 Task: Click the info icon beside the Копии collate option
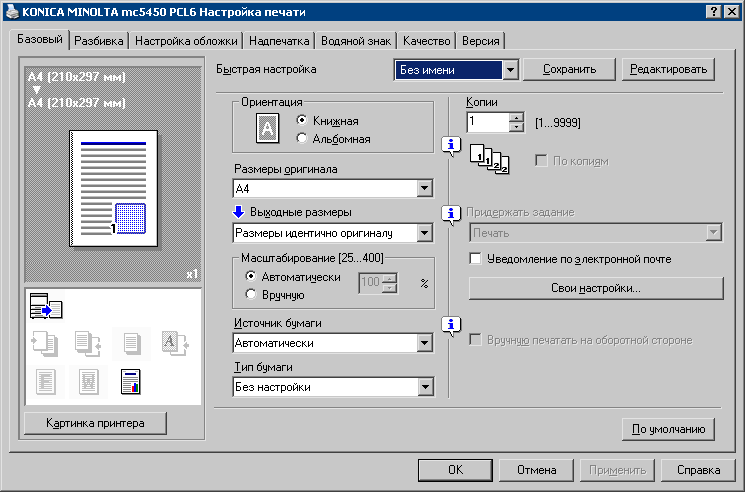point(451,146)
